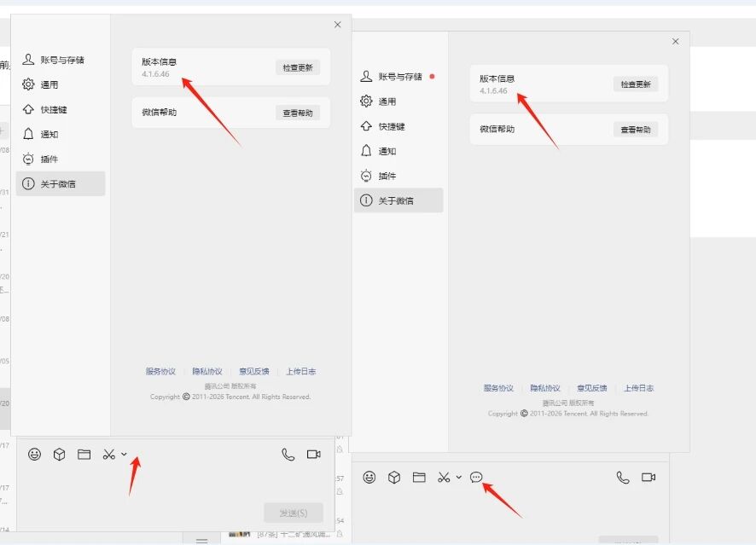Screen dimensions: 756x545
Task: Select 通用 in left settings window
Action: coord(61,84)
